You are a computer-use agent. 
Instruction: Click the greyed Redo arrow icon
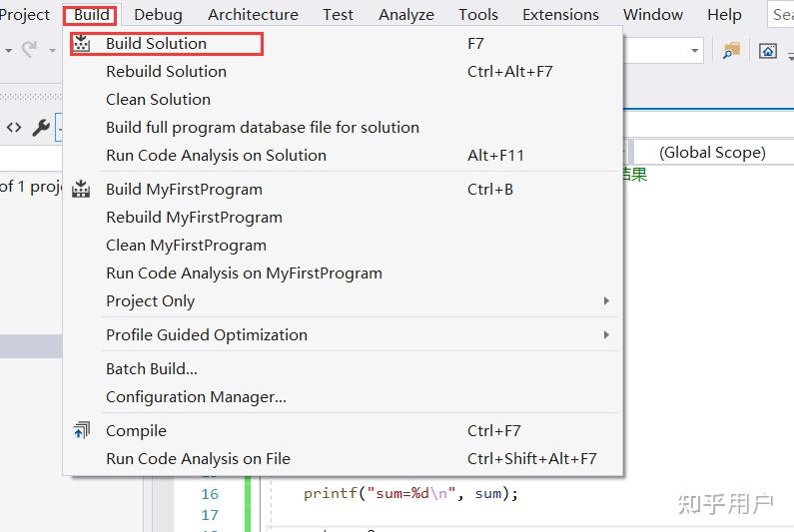[x=29, y=49]
